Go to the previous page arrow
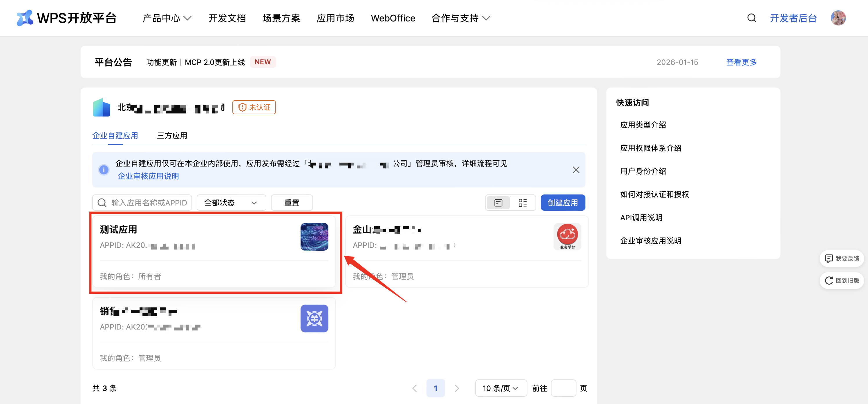Viewport: 868px width, 404px height. click(x=415, y=388)
